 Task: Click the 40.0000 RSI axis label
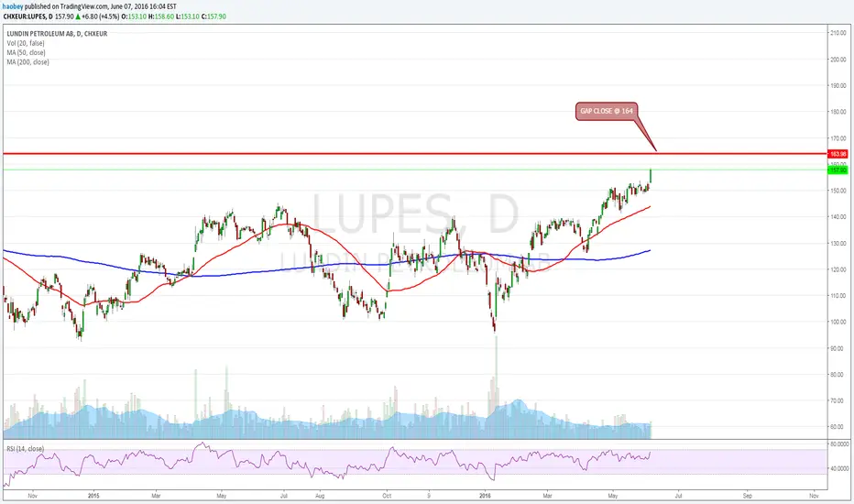pyautogui.click(x=838, y=468)
